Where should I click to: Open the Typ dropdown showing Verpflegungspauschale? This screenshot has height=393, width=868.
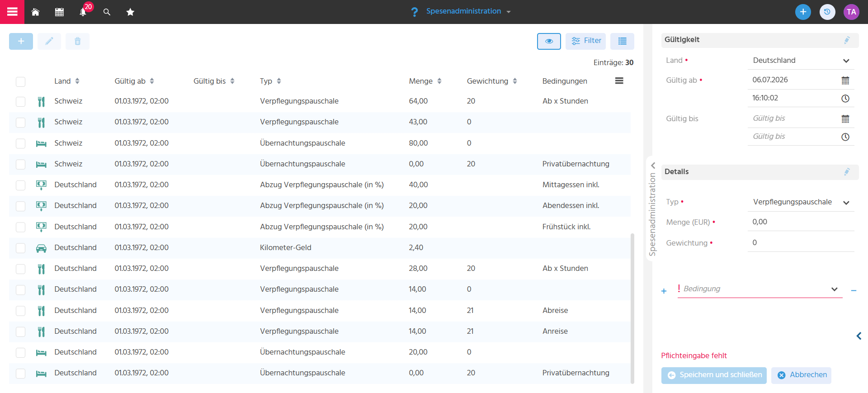coord(801,202)
